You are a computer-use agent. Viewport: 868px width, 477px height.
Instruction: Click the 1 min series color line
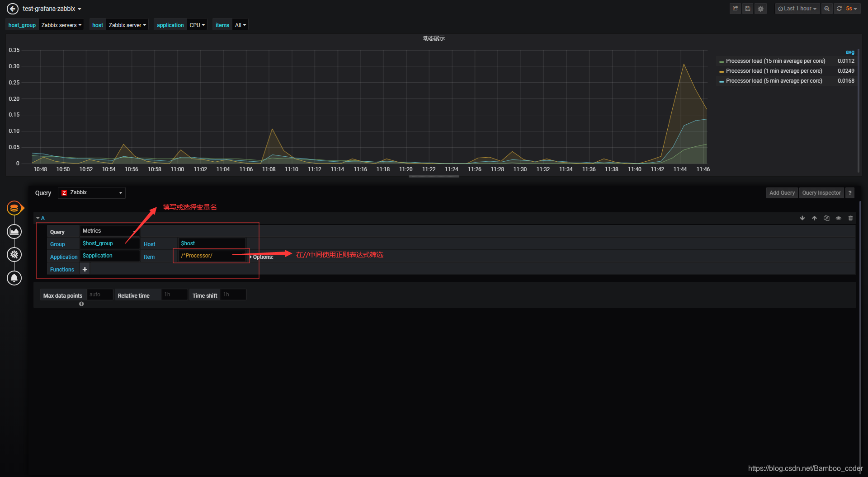(x=722, y=71)
